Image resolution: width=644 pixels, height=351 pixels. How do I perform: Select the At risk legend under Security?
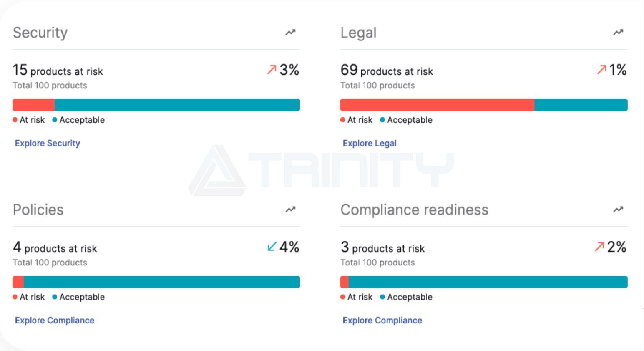29,120
